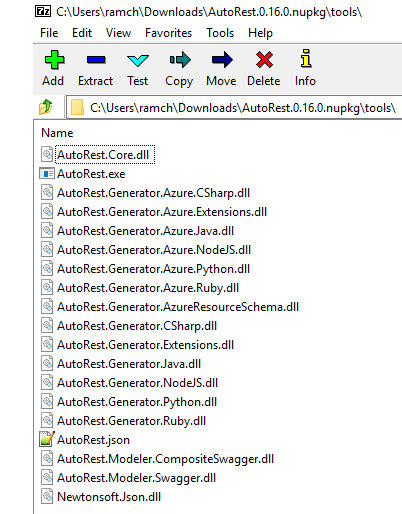Screen dimensions: 402x514
Task: Open the File menu
Action: [x=49, y=33]
